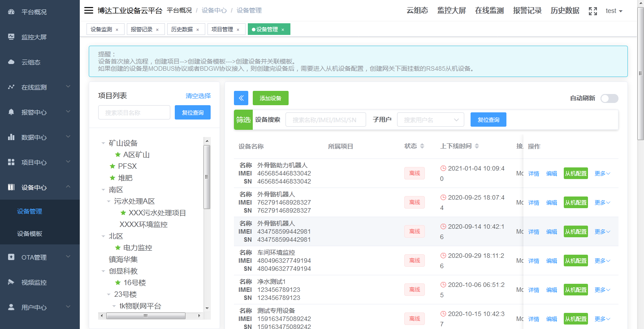Open 历史数据 from the top navigation
Viewport: 644px width, 329px height.
[x=564, y=10]
